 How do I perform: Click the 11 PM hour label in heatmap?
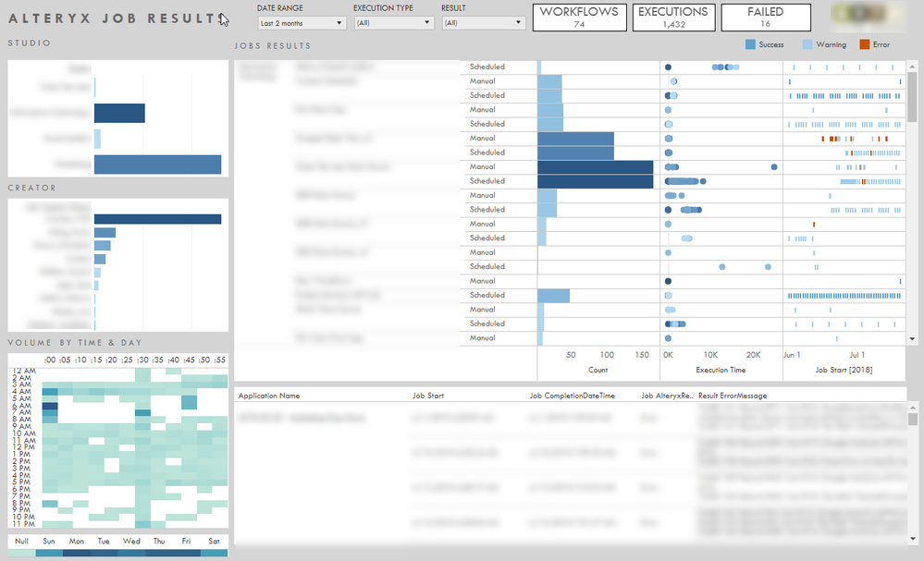pyautogui.click(x=23, y=524)
